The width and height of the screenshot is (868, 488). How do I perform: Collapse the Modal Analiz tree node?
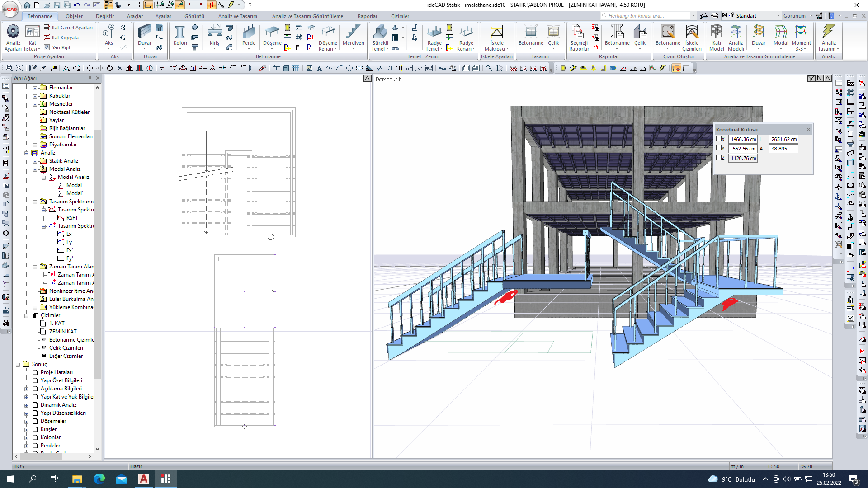point(35,169)
